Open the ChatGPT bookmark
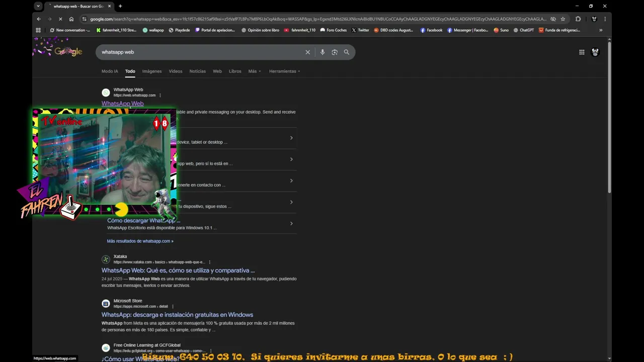 523,30
